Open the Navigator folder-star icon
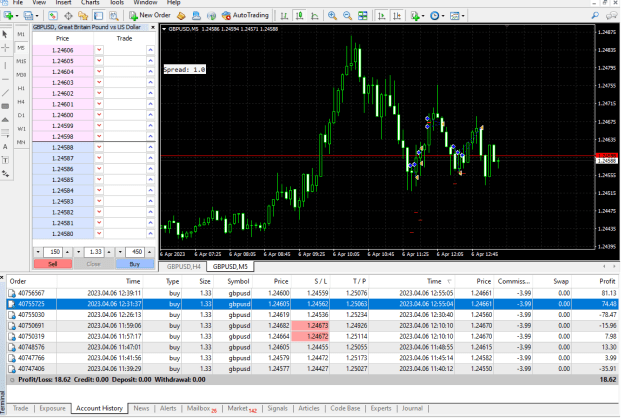Viewport: 625px width, 418px height. click(83, 16)
